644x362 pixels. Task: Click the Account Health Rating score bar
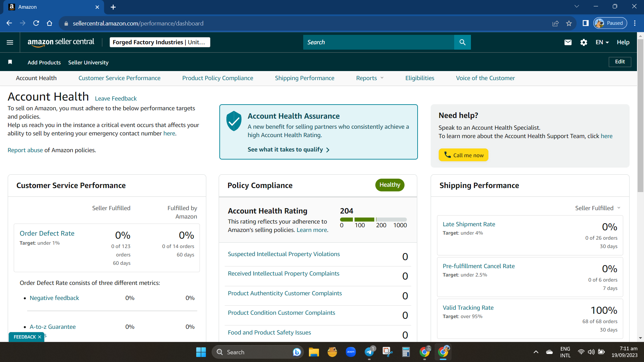coord(373,220)
